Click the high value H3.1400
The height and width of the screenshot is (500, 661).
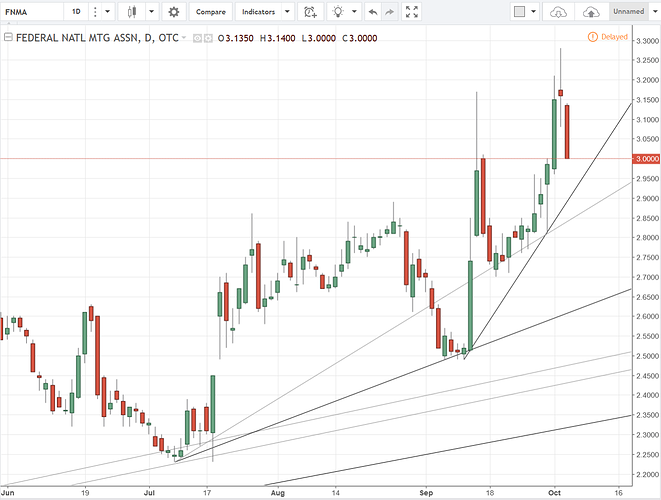click(278, 38)
